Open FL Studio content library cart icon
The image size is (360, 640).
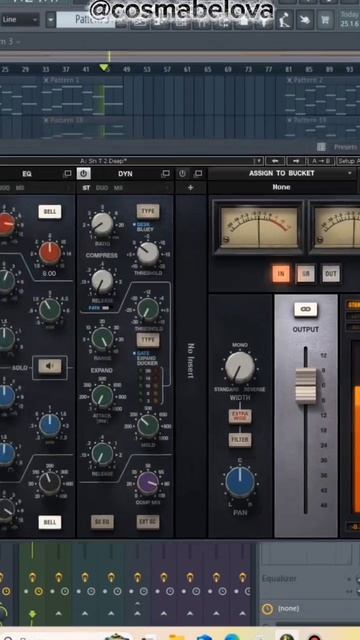pos(325,19)
